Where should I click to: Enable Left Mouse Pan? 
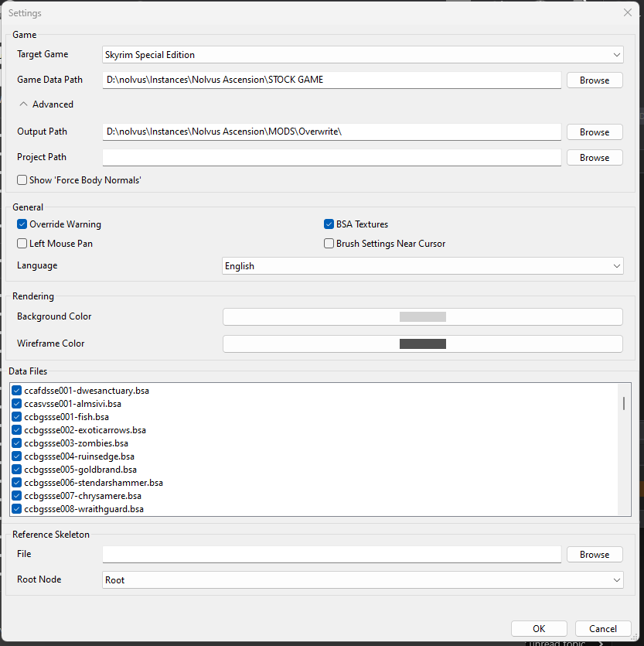click(22, 243)
